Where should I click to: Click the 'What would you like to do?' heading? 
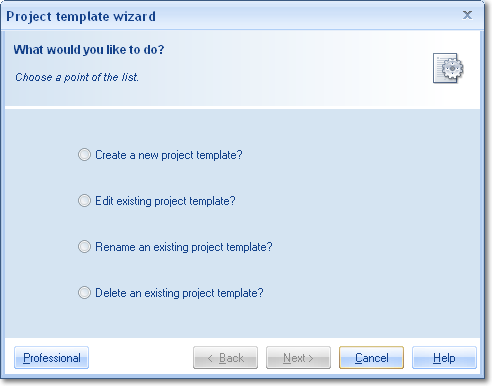[x=89, y=50]
